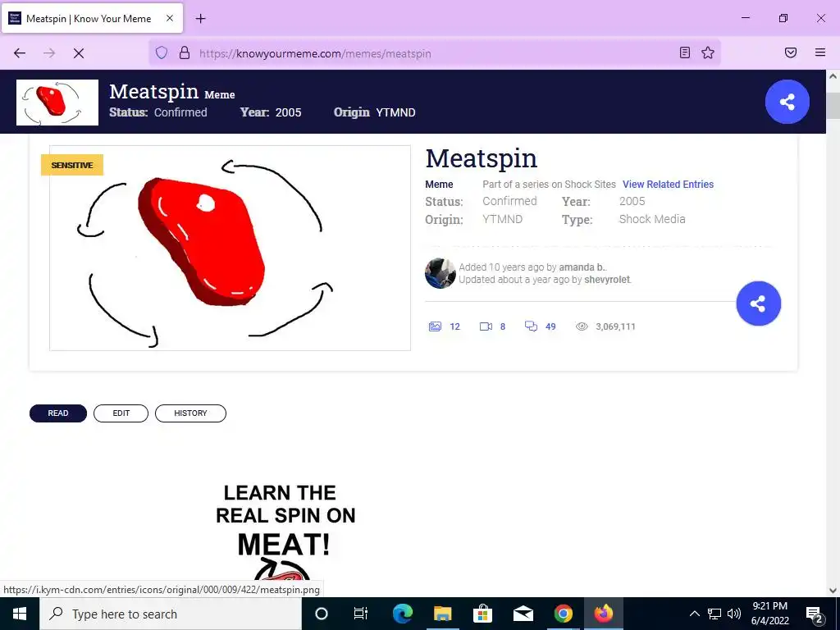Close the Meatspin Know Your Meme tab

(x=170, y=18)
